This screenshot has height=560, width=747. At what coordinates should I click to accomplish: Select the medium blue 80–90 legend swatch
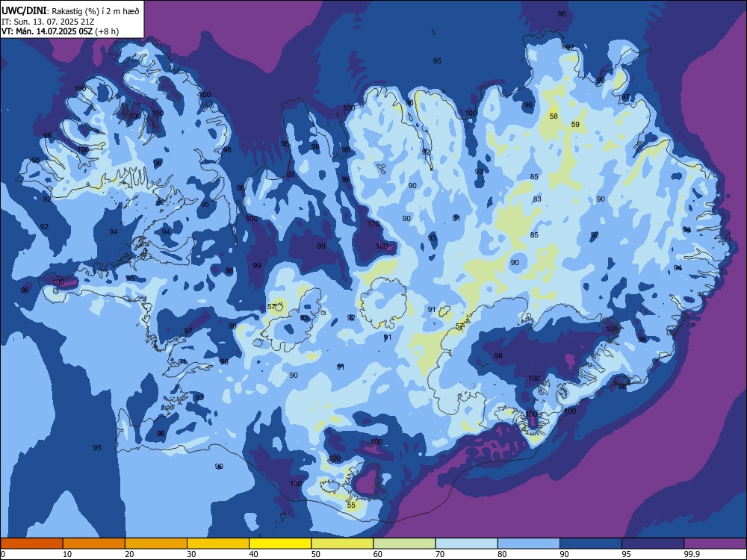tap(529, 544)
